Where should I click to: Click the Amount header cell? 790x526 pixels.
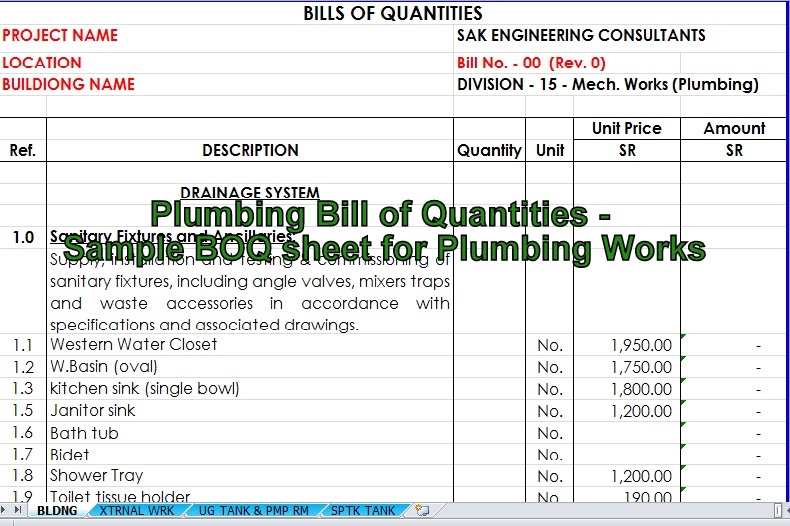[734, 128]
